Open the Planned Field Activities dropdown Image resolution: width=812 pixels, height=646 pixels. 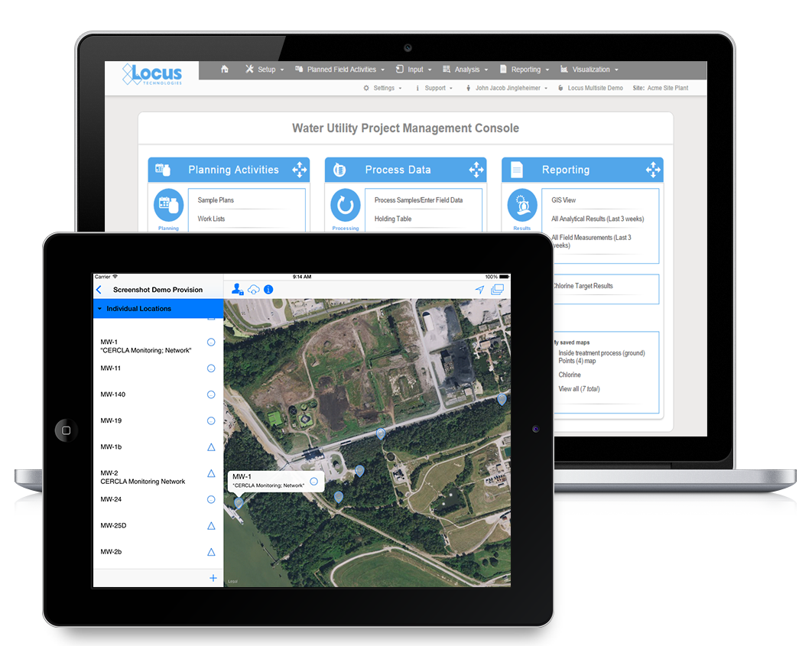pyautogui.click(x=339, y=70)
